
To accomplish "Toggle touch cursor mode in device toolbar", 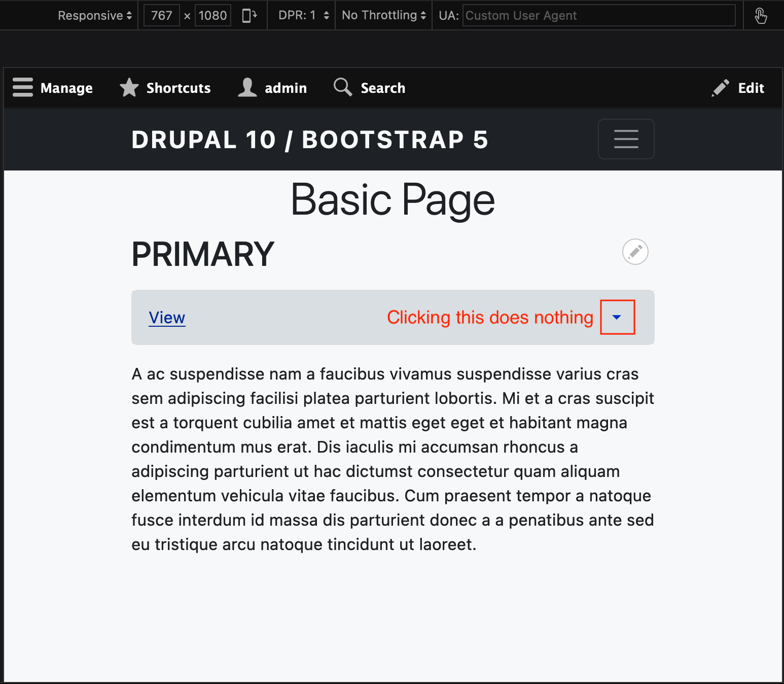I will pos(761,15).
